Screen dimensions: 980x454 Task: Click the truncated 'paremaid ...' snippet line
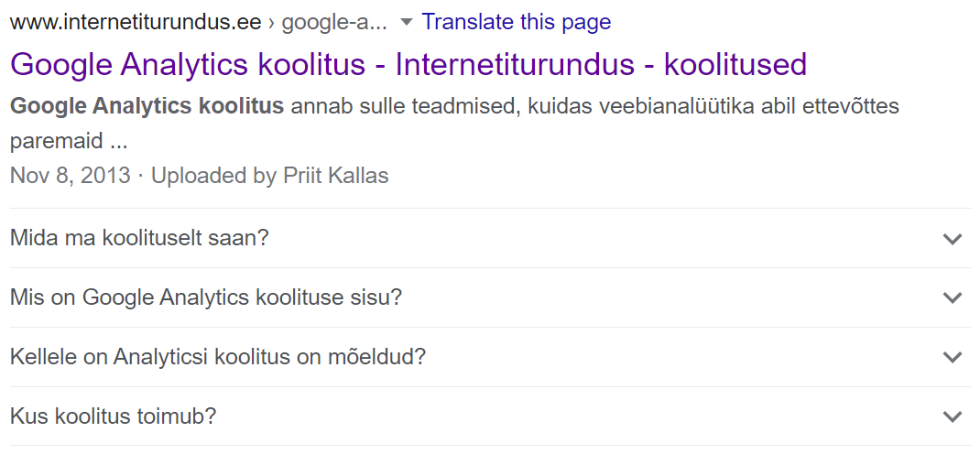68,142
